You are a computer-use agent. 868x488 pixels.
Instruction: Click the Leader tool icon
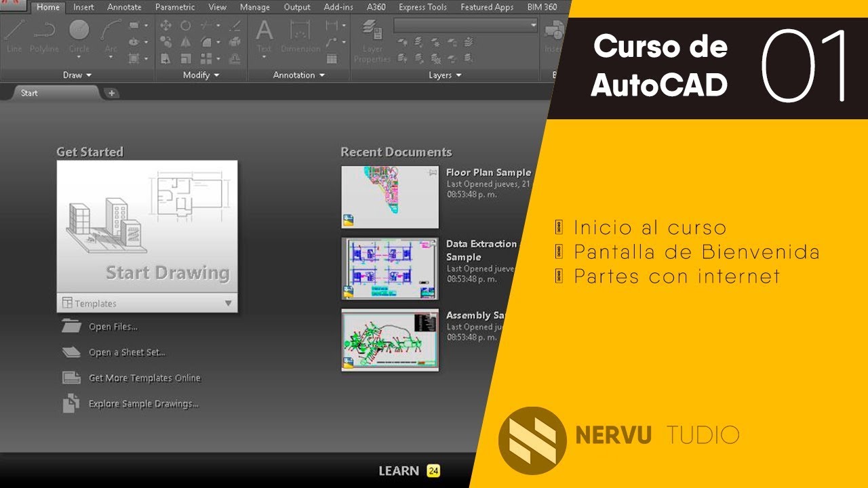(332, 42)
